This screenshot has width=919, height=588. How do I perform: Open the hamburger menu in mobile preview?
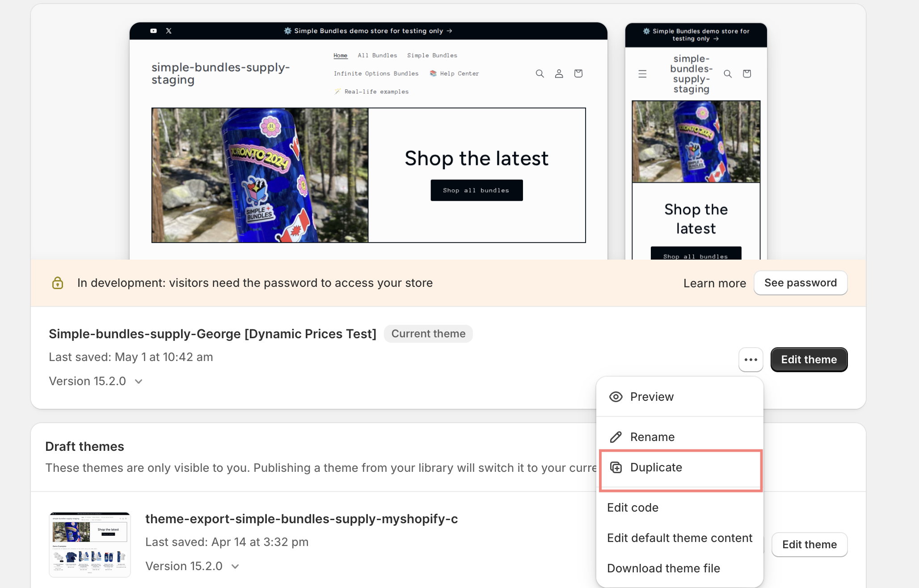click(642, 74)
